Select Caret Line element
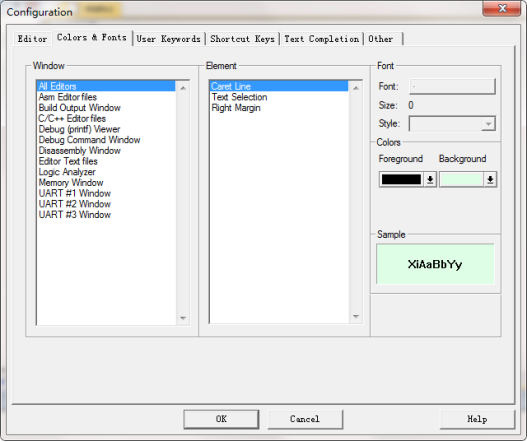 (x=279, y=86)
